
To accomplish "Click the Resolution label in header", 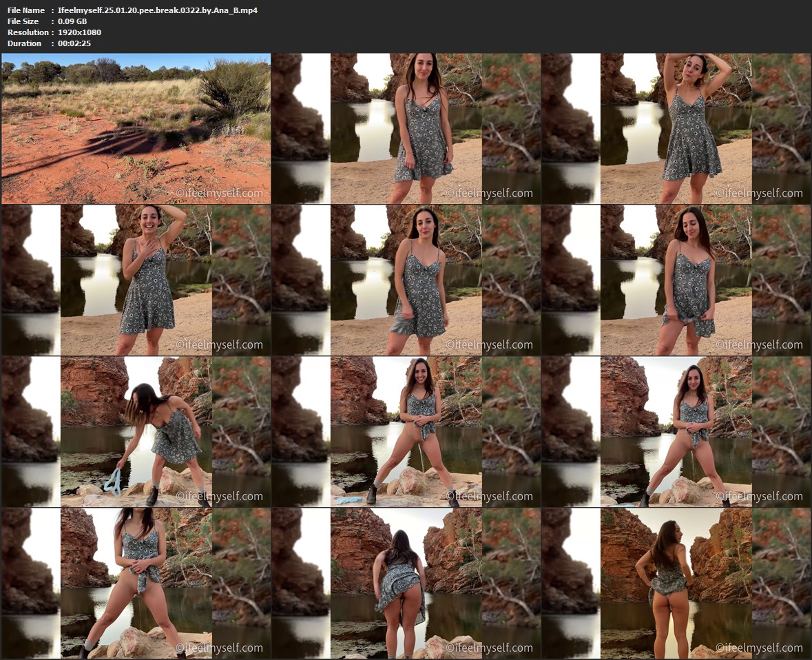I will coord(28,32).
